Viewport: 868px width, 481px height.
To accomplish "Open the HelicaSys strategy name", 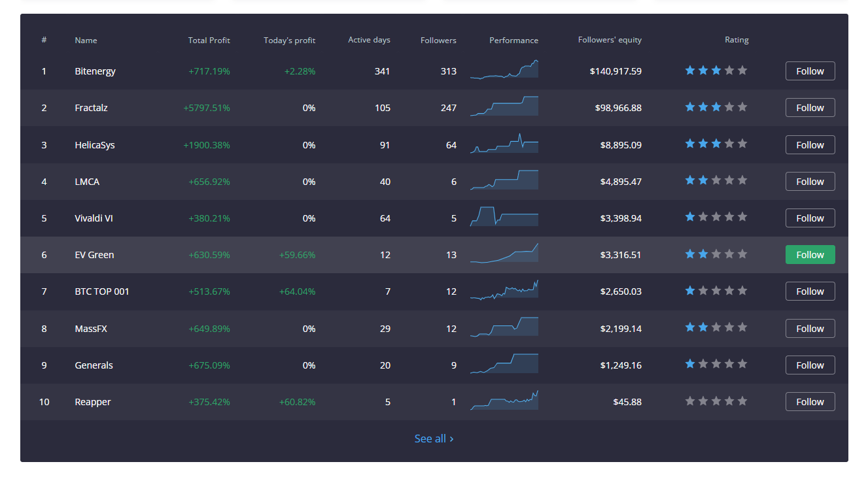I will pyautogui.click(x=95, y=145).
